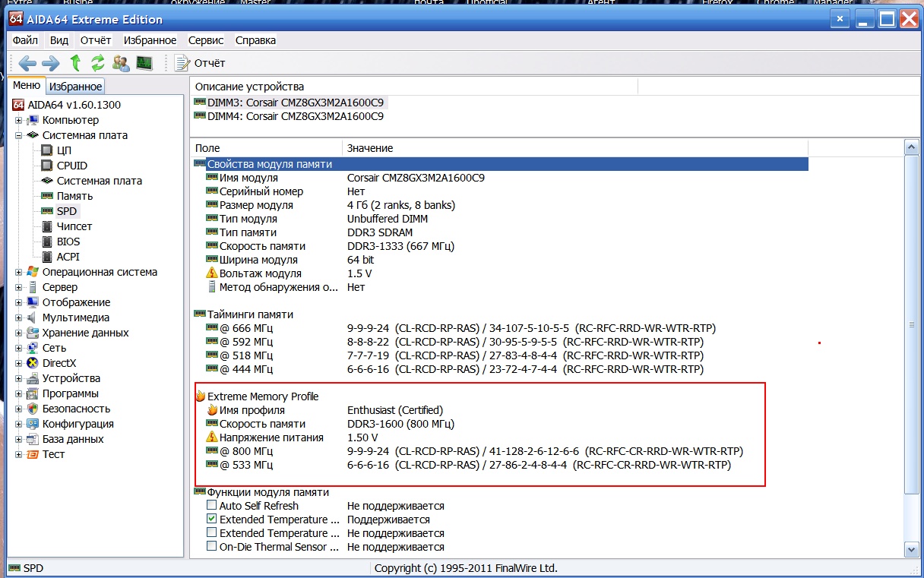Toggle the Auto Self Refresh checkbox
The height and width of the screenshot is (578, 924).
click(212, 506)
